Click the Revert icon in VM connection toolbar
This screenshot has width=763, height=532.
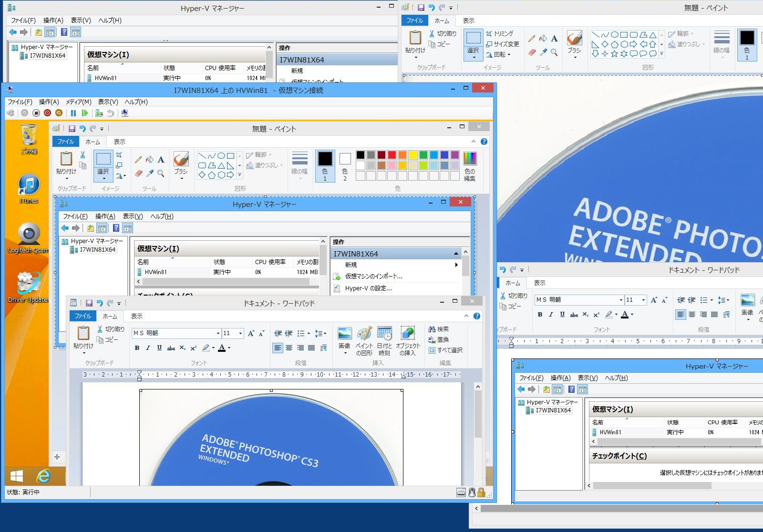110,113
